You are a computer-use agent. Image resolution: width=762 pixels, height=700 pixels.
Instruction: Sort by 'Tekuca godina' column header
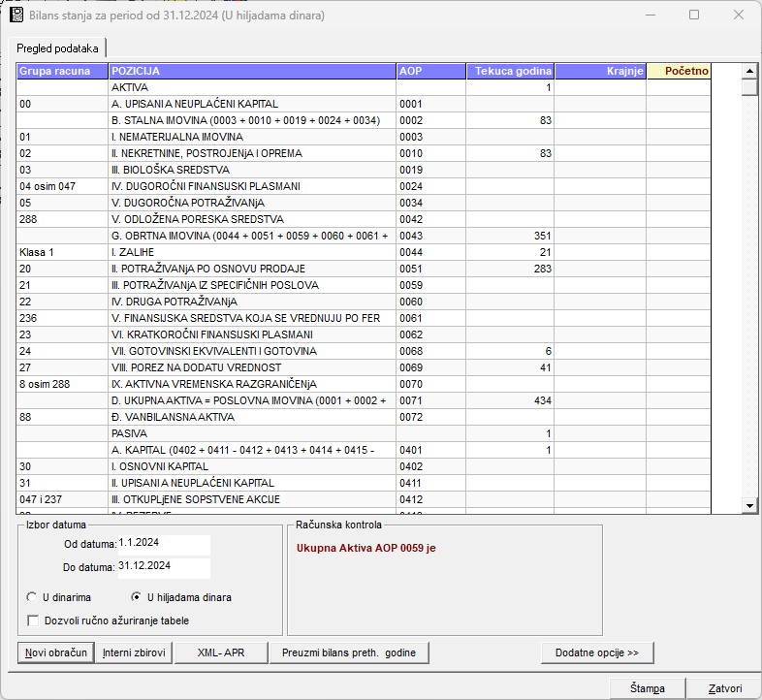[510, 71]
